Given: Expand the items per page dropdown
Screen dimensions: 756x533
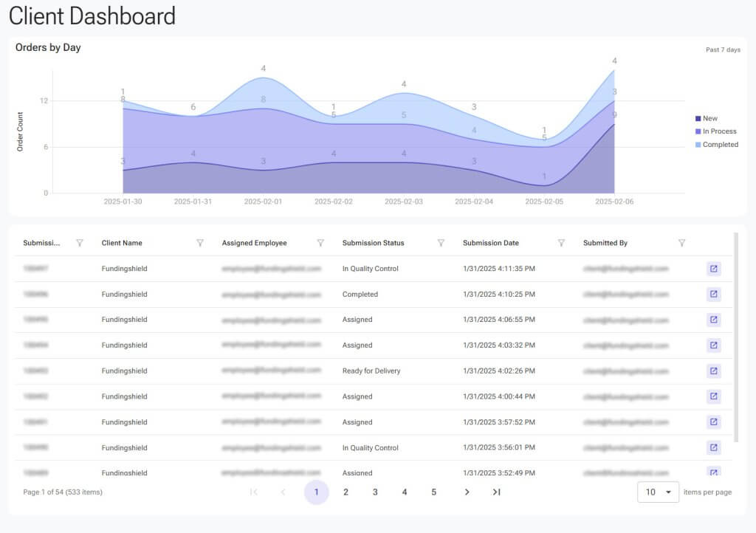Looking at the screenshot, I should 658,492.
